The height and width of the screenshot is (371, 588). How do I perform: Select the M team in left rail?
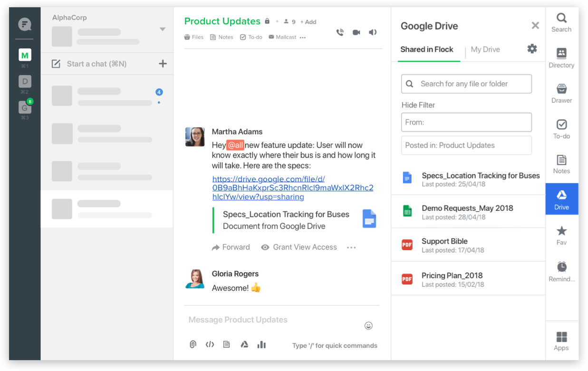click(x=25, y=56)
